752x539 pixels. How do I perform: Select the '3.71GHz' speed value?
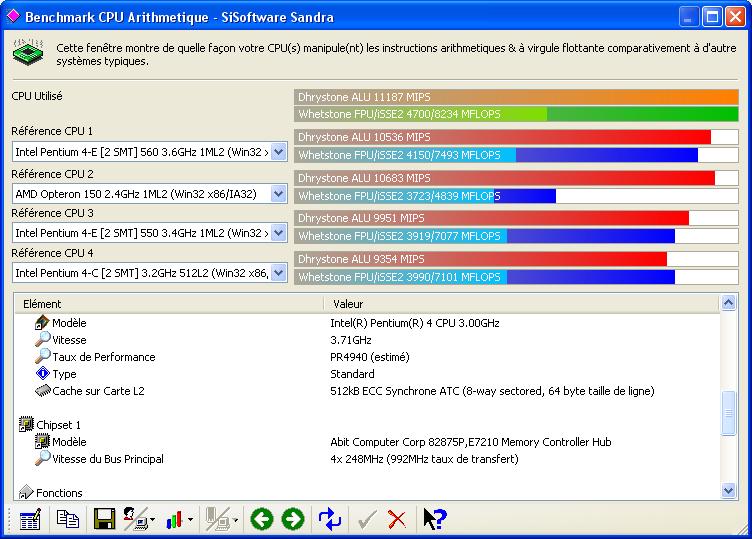coord(351,340)
